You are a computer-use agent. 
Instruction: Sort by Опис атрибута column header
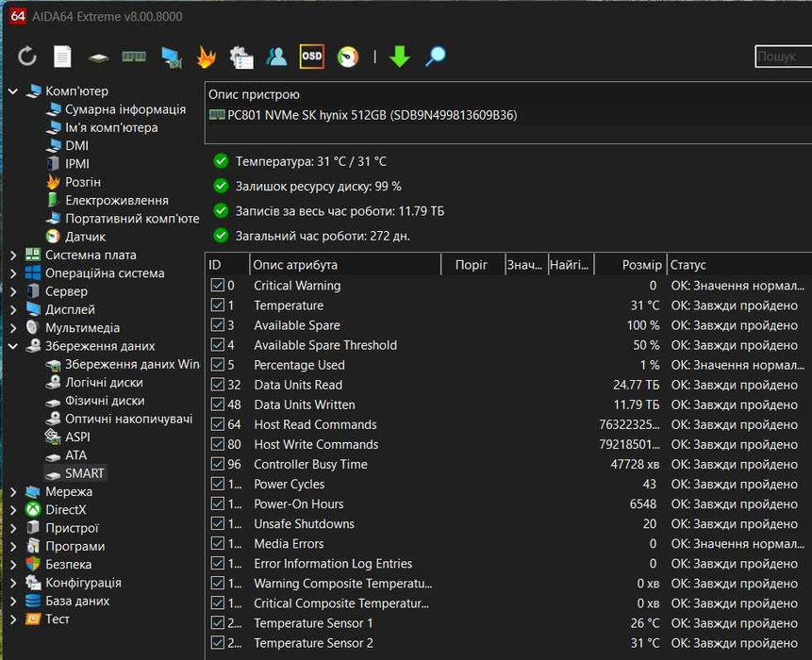345,265
